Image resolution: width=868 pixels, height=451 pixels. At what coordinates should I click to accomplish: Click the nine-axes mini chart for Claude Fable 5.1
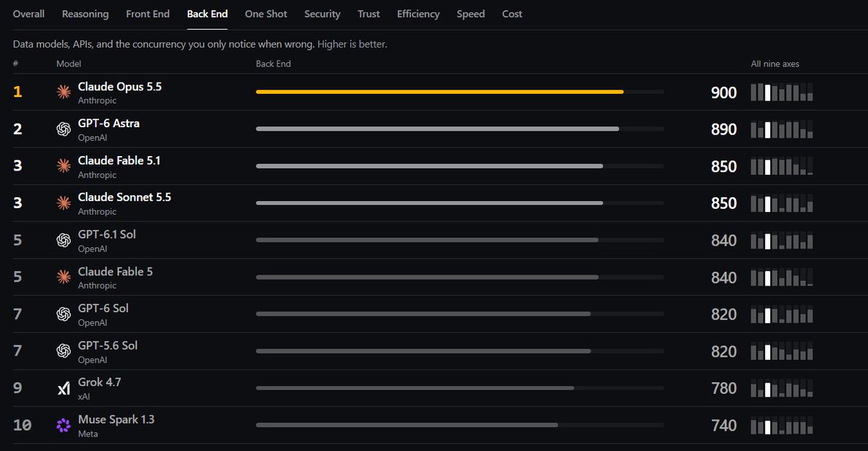tap(782, 166)
